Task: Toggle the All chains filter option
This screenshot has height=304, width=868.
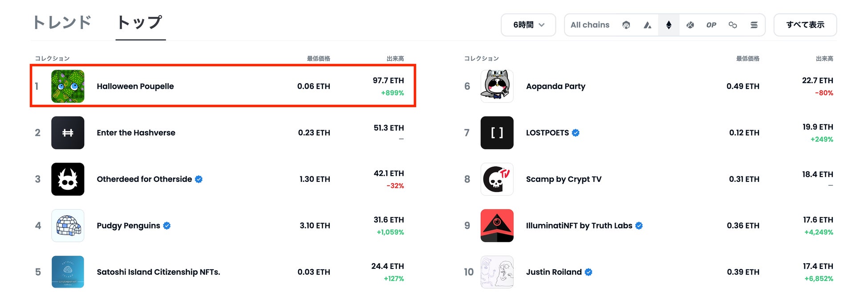Action: [590, 25]
